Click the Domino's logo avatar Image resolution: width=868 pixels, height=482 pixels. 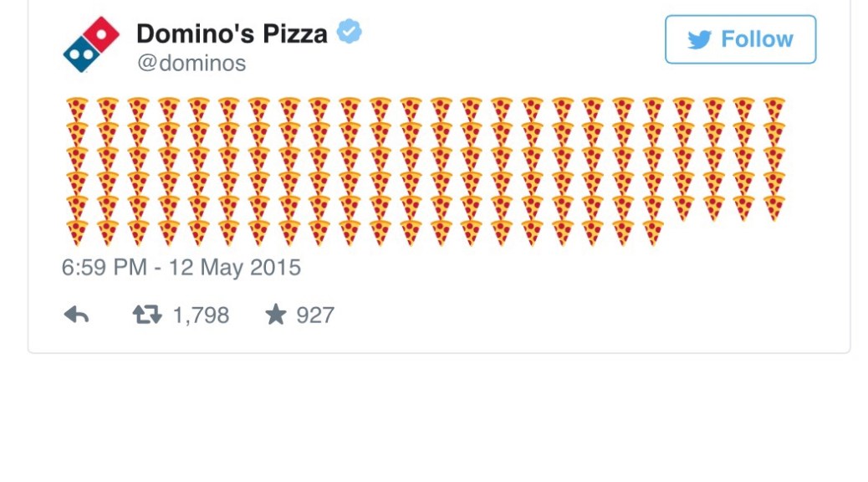[92, 44]
